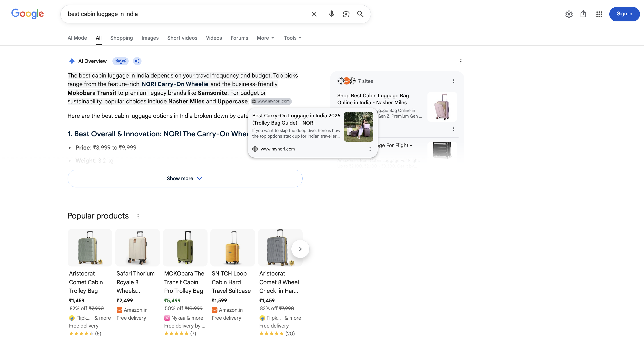The width and height of the screenshot is (644, 346).
Task: Select the All tab
Action: pos(98,38)
